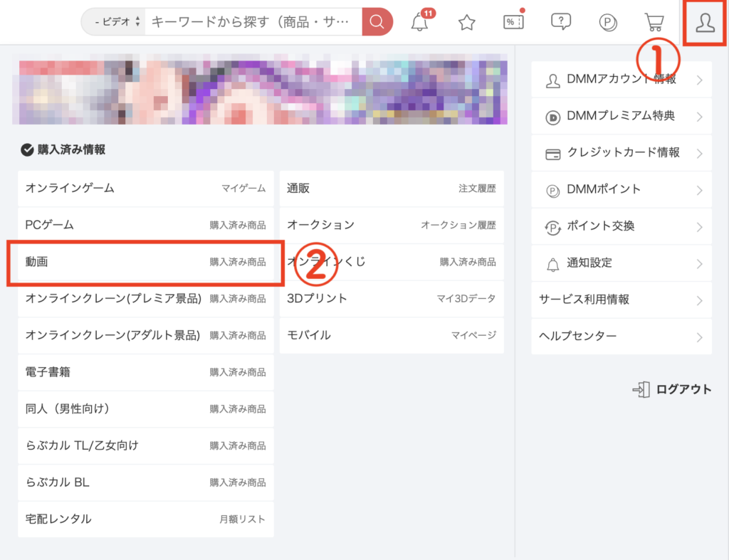Open ヘルプセンター link
The image size is (729, 560).
[621, 337]
